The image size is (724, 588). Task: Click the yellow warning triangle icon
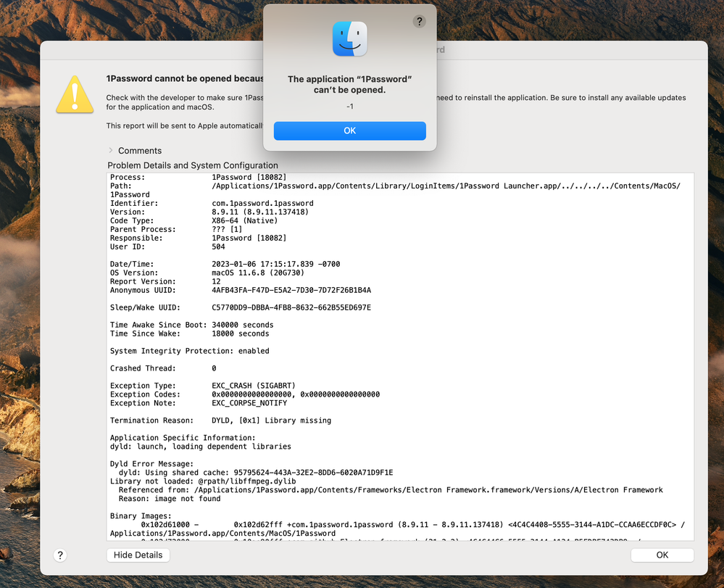pyautogui.click(x=75, y=94)
